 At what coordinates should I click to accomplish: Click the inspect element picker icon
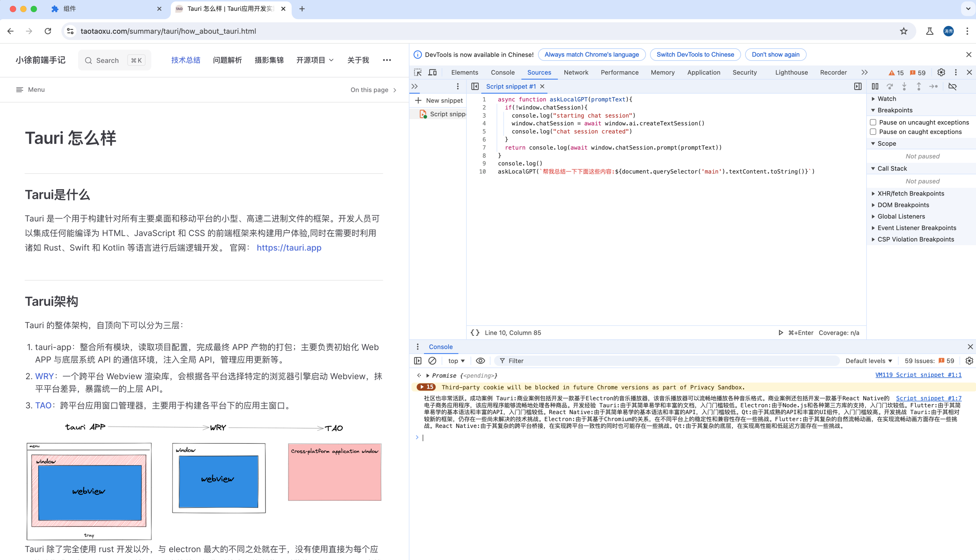(418, 72)
